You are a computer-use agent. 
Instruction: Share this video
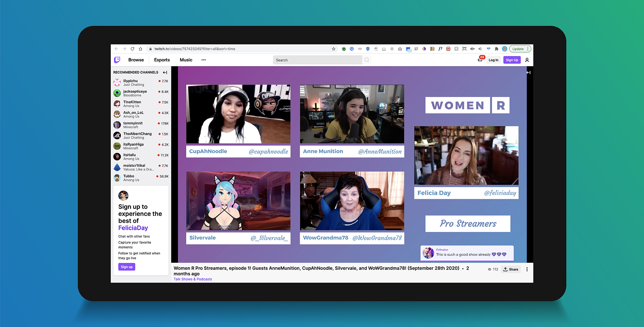[x=511, y=270]
